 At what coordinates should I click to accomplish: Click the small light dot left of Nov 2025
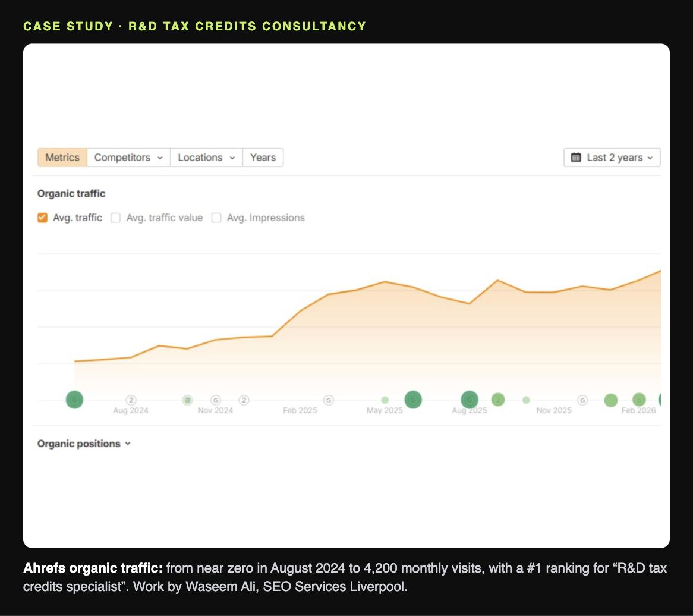(526, 400)
